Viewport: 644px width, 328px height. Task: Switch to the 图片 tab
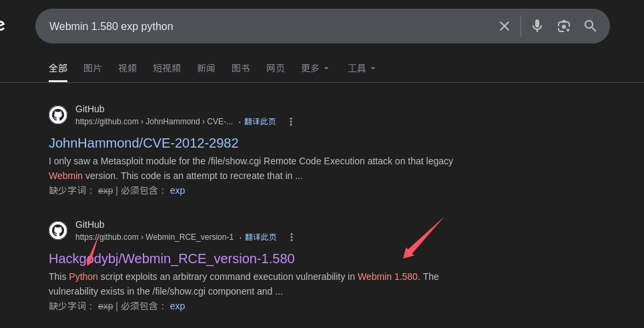point(93,68)
